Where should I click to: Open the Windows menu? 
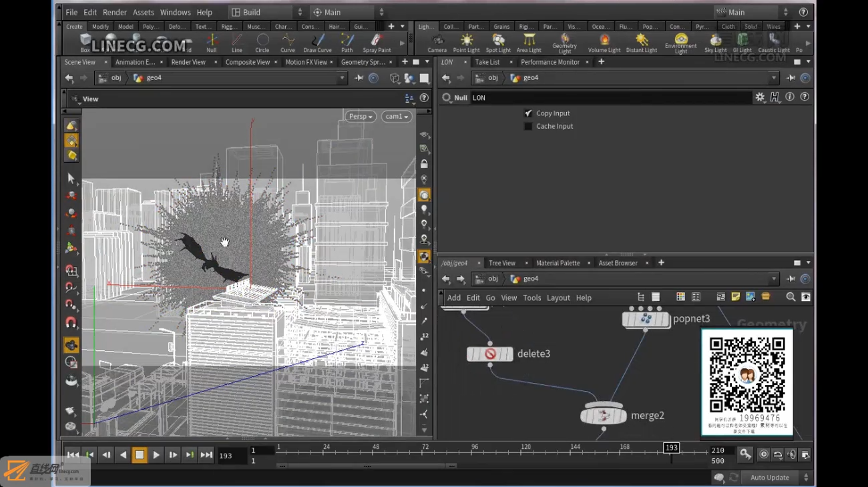click(175, 12)
